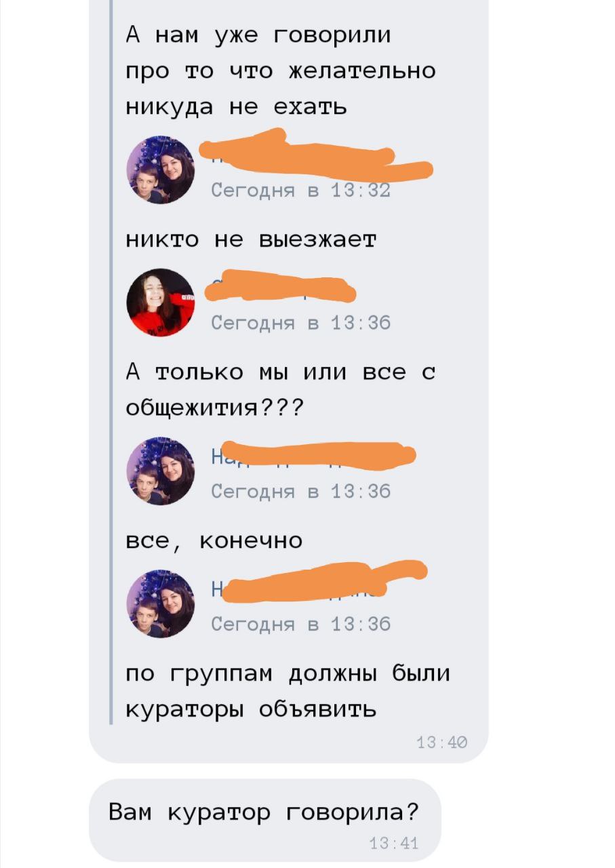
Task: Click the 13:40 time of forwarded bubble
Action: [x=442, y=743]
